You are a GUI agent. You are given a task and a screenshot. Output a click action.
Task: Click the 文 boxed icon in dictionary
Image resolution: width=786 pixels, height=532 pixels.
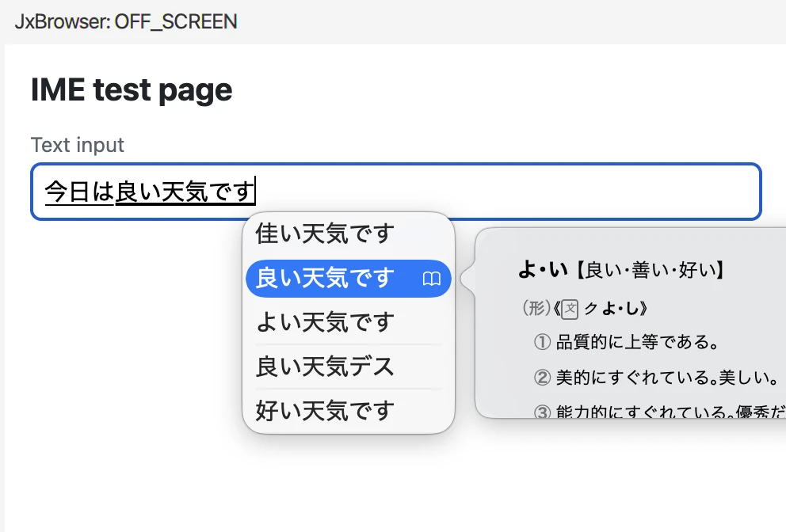click(570, 309)
